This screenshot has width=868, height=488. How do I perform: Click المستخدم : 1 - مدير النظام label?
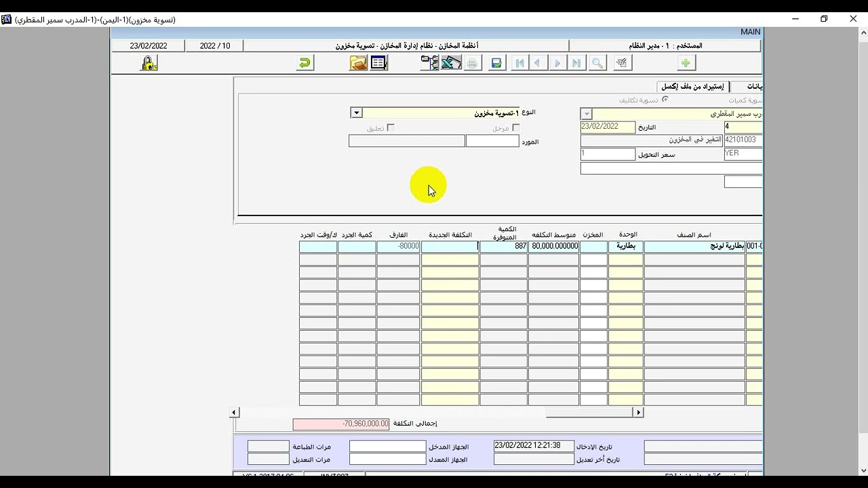click(665, 46)
